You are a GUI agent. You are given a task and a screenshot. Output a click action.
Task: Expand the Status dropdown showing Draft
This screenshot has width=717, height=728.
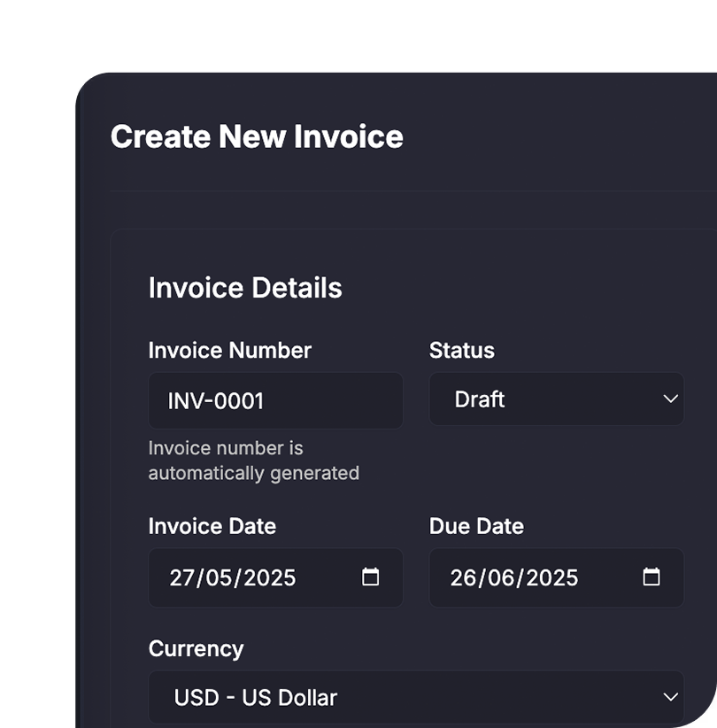point(557,399)
